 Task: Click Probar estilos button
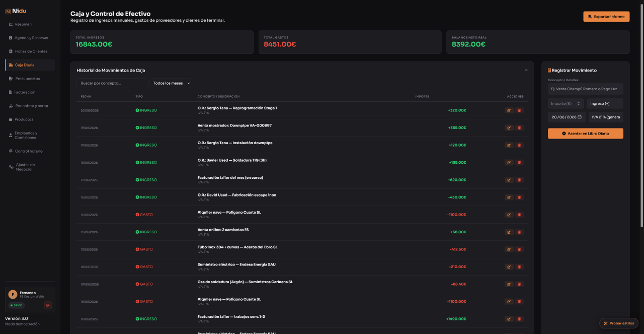pyautogui.click(x=619, y=323)
